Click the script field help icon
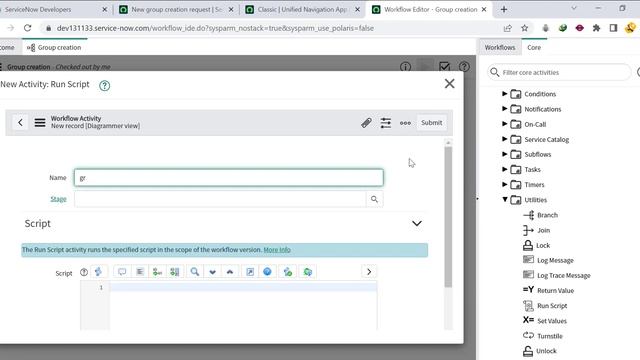Image resolution: width=640 pixels, height=360 pixels. click(x=84, y=272)
